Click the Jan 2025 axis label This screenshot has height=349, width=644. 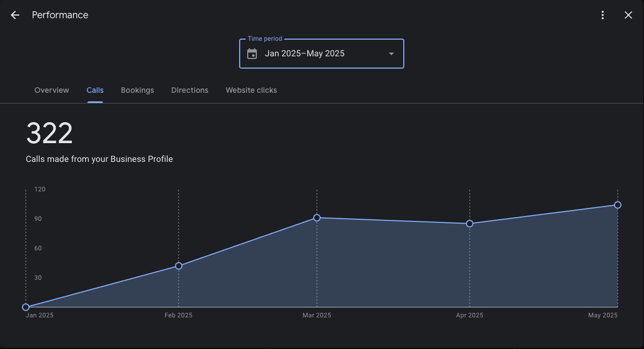pyautogui.click(x=40, y=315)
